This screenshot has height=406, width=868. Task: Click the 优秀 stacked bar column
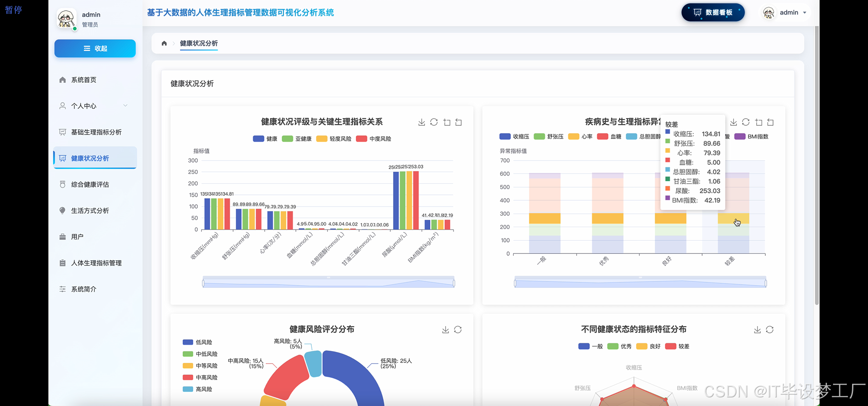click(x=607, y=213)
